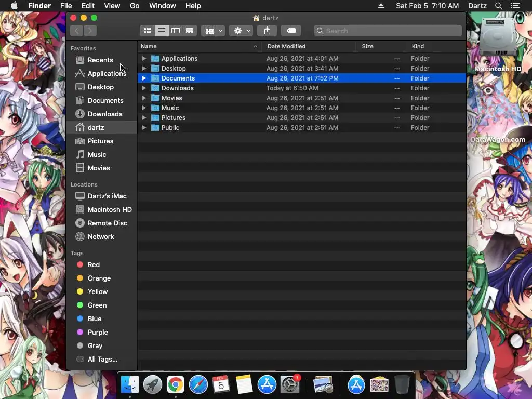Open Network in the sidebar
The width and height of the screenshot is (532, 399).
point(101,236)
